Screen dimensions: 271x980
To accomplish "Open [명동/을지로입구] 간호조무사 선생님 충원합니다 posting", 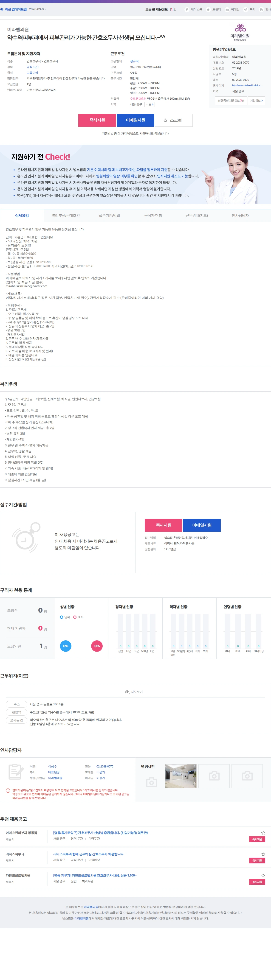I will (101, 833).
